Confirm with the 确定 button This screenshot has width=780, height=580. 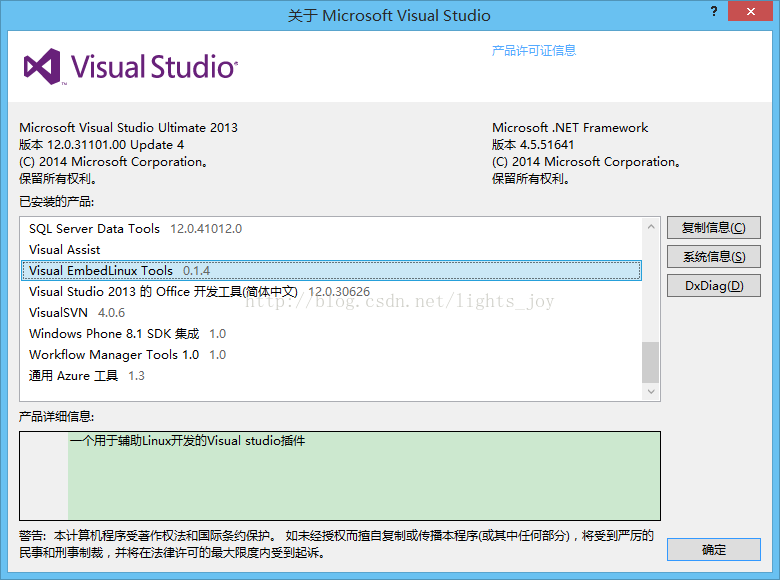713,550
